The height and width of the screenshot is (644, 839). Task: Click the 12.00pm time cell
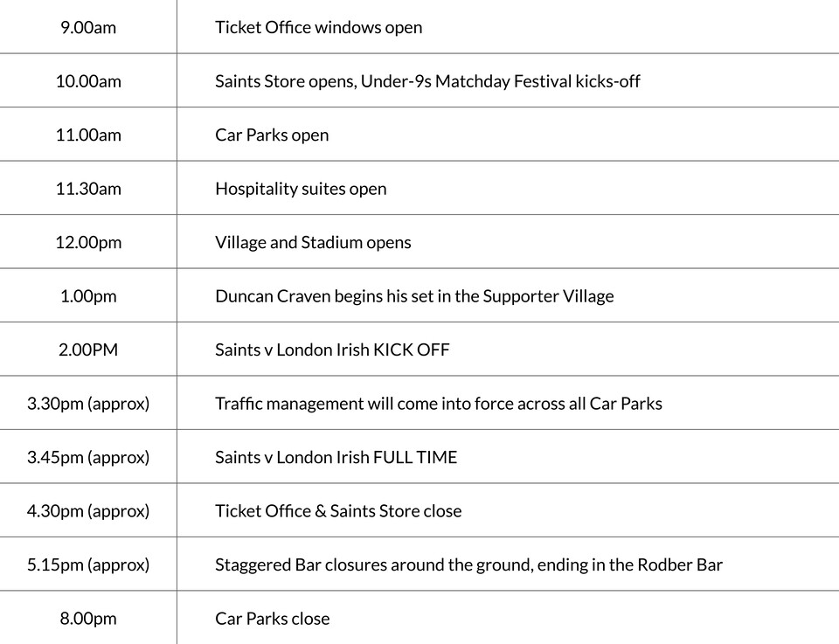pyautogui.click(x=88, y=243)
